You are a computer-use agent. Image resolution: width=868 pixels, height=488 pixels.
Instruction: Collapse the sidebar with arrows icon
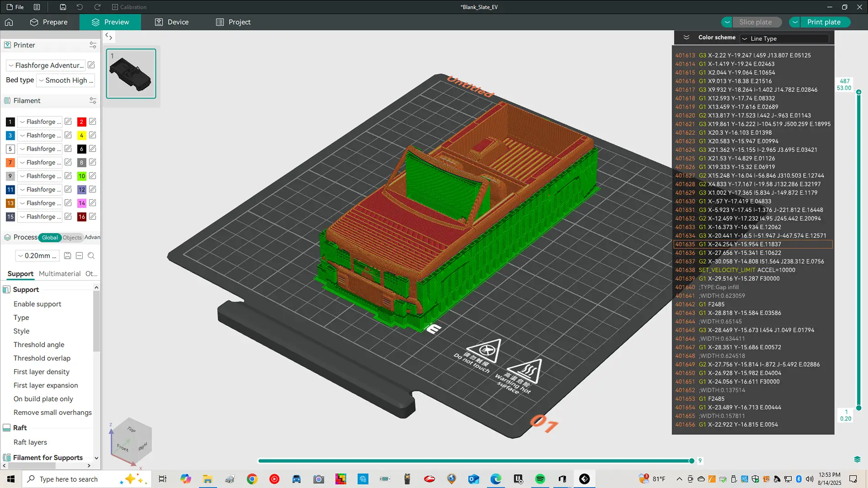(x=109, y=37)
